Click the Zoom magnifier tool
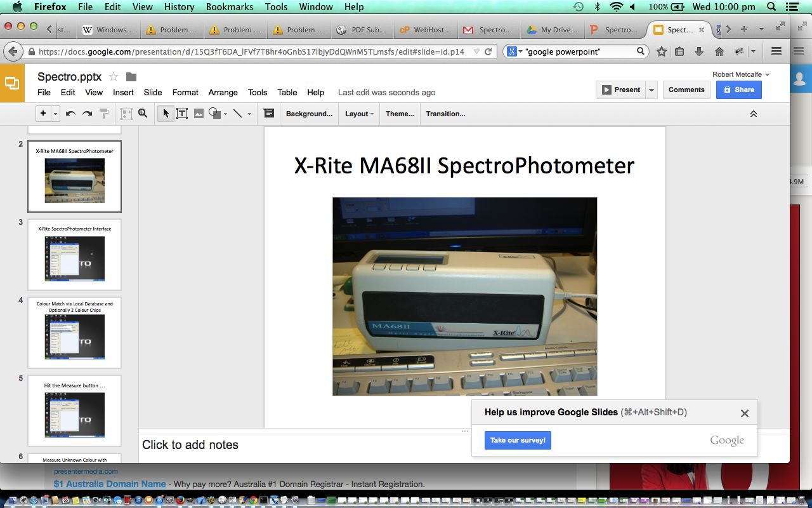 (143, 114)
